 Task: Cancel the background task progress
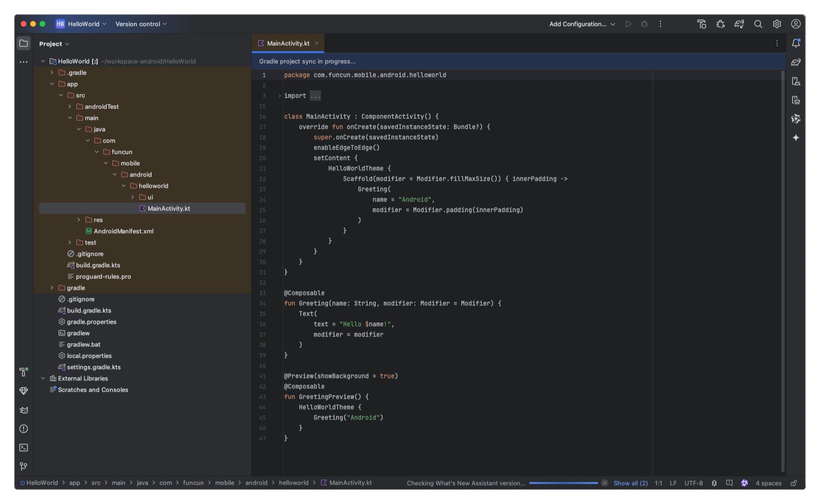click(x=605, y=483)
